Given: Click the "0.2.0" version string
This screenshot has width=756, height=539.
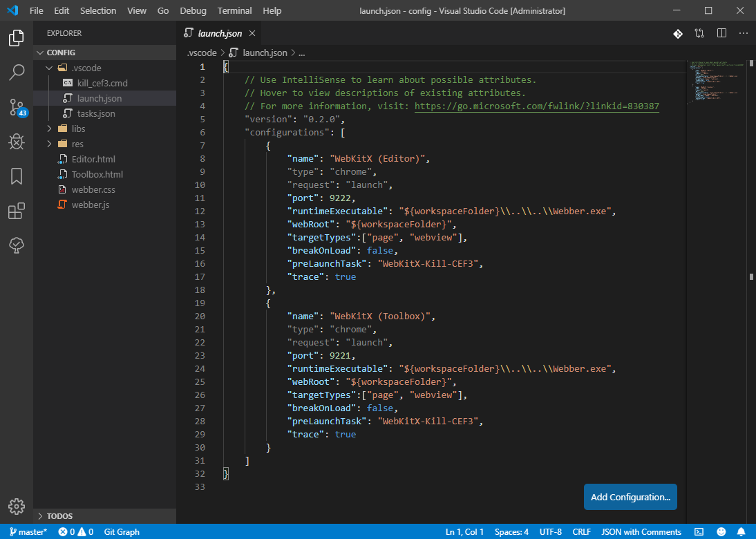Looking at the screenshot, I should coord(321,119).
